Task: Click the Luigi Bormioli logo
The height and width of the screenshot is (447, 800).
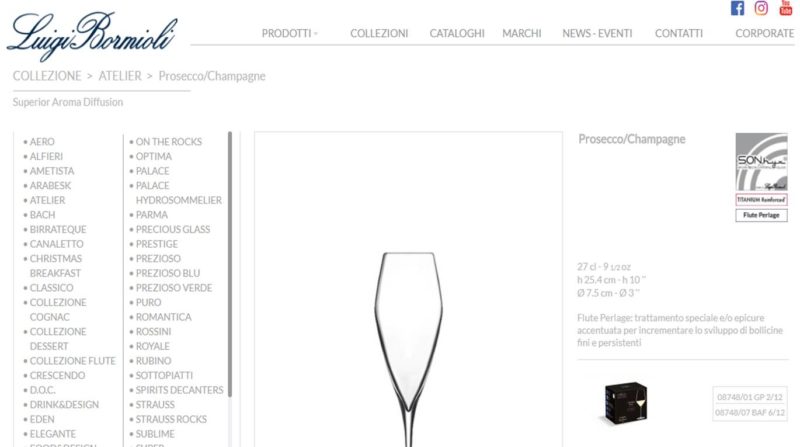Action: pyautogui.click(x=92, y=36)
